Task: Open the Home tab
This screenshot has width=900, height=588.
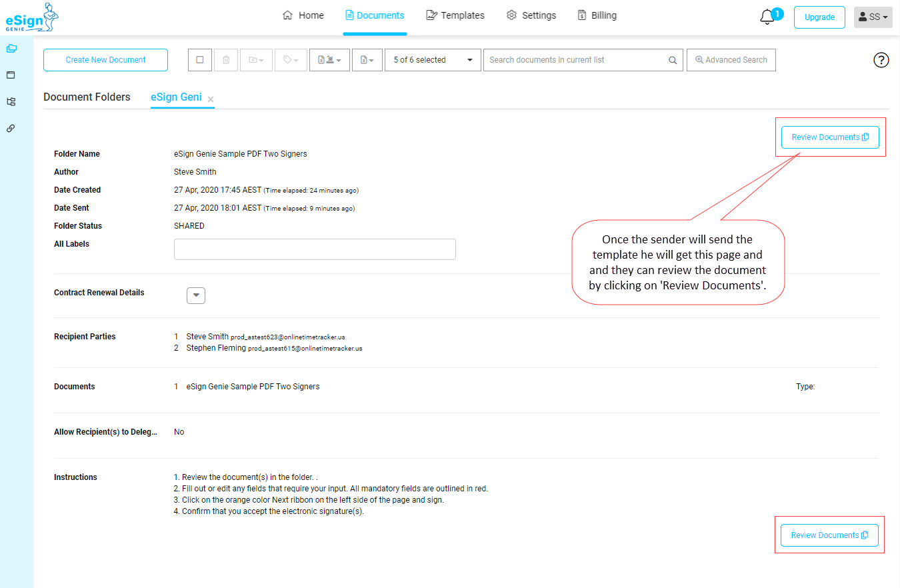Action: tap(303, 15)
